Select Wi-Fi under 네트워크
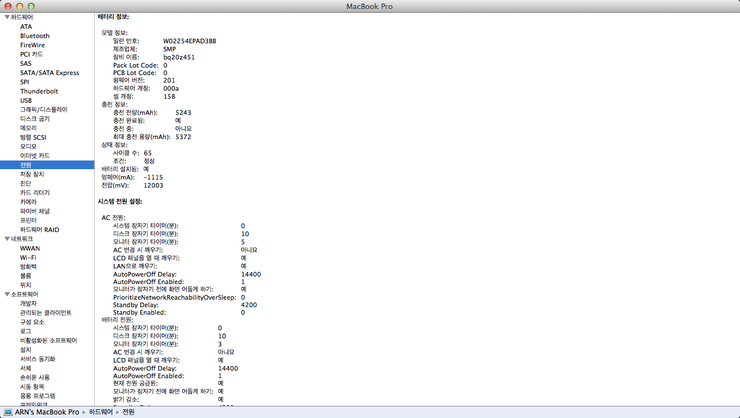This screenshot has width=740, height=418. [28, 257]
